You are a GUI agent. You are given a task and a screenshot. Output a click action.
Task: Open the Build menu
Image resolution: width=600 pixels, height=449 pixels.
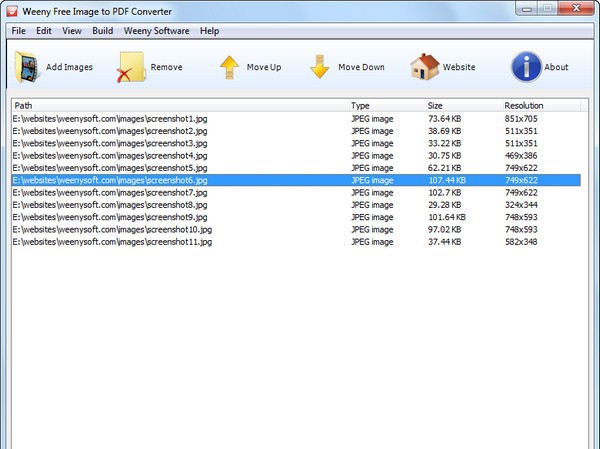[x=103, y=31]
